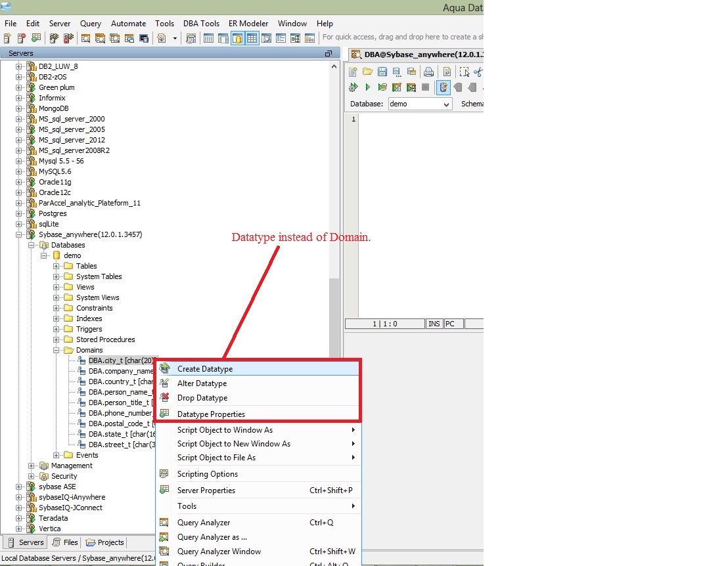Viewport: 728px width, 566px height.
Task: Select the Vertica server entry
Action: tap(50, 529)
